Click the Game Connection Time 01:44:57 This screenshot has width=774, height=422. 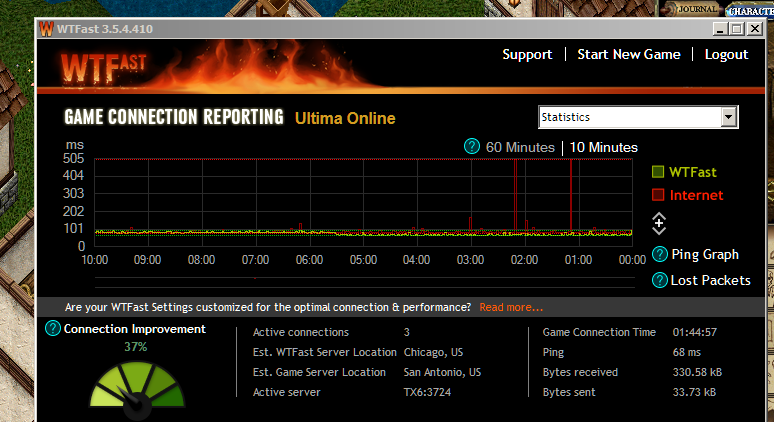[695, 332]
